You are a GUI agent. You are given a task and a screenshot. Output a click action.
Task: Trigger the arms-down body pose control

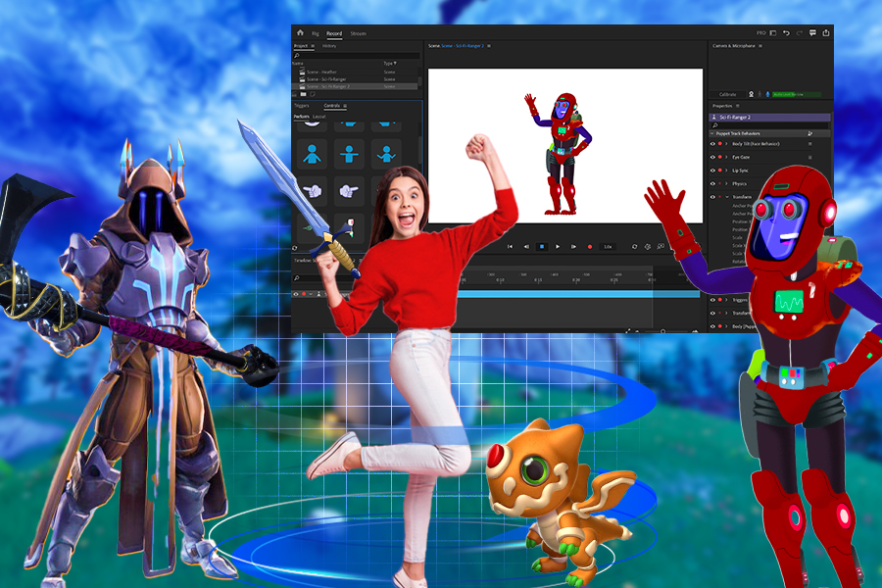tap(312, 154)
